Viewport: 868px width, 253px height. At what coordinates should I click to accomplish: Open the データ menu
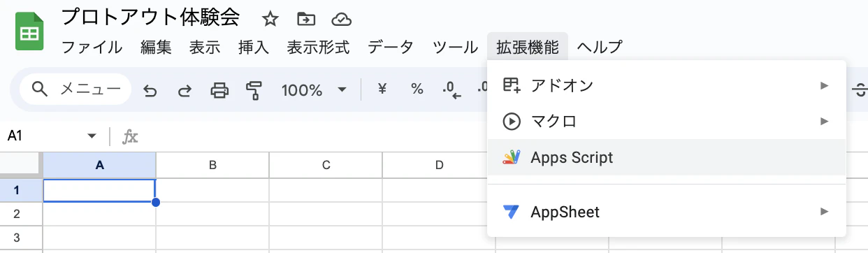pos(391,48)
